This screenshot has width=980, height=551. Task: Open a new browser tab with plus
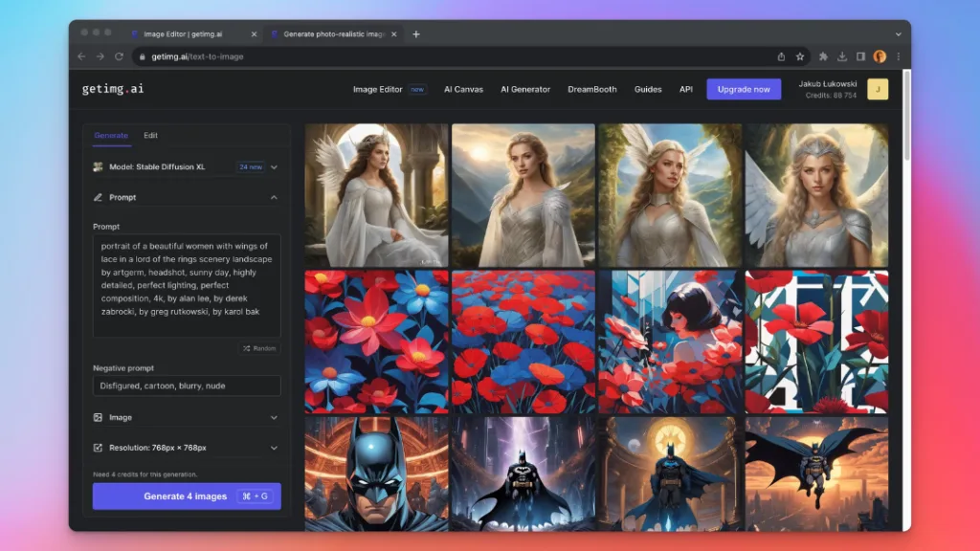(x=416, y=34)
